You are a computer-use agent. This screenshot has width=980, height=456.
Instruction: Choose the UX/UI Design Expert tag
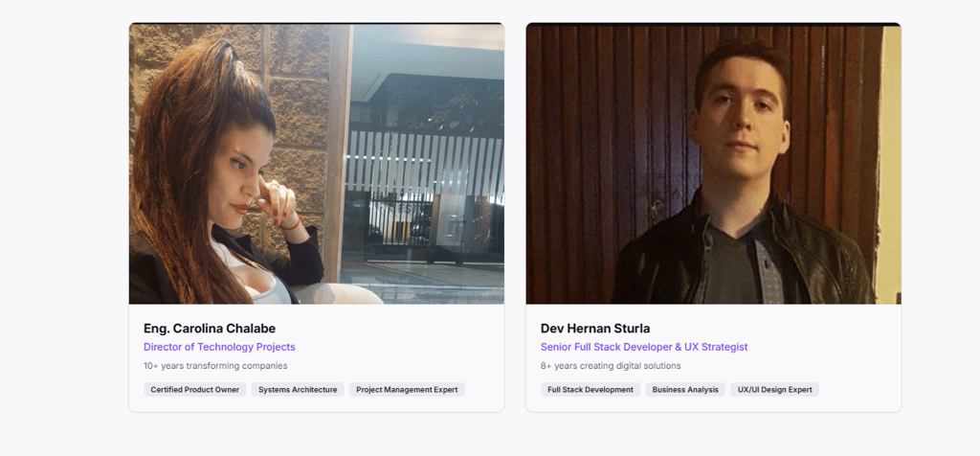point(775,390)
